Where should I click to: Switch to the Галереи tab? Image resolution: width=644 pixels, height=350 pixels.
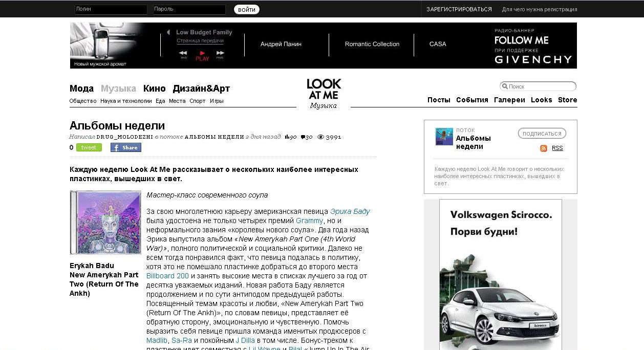coord(509,100)
